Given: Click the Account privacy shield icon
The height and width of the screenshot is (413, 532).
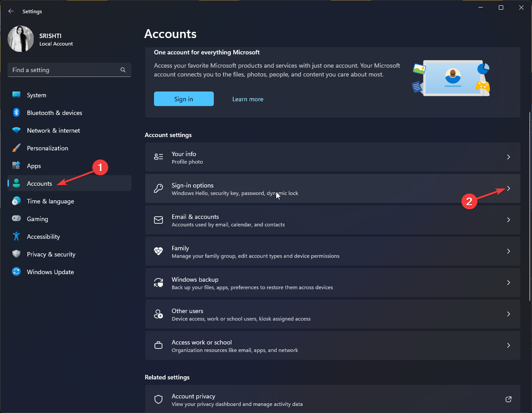Looking at the screenshot, I should (158, 399).
